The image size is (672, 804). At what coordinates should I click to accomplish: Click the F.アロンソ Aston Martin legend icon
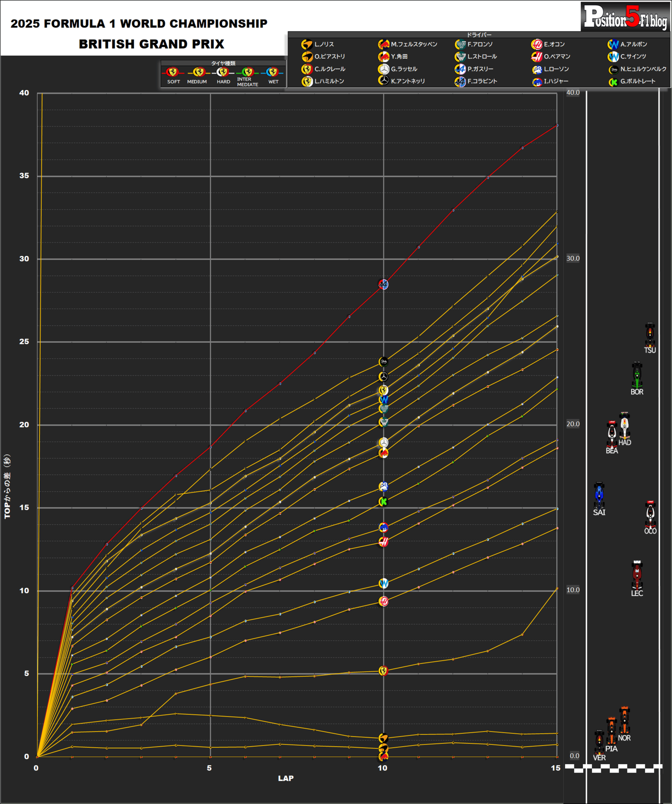pos(460,44)
